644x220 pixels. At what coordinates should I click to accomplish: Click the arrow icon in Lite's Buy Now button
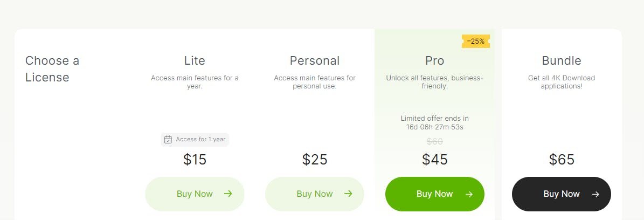228,194
